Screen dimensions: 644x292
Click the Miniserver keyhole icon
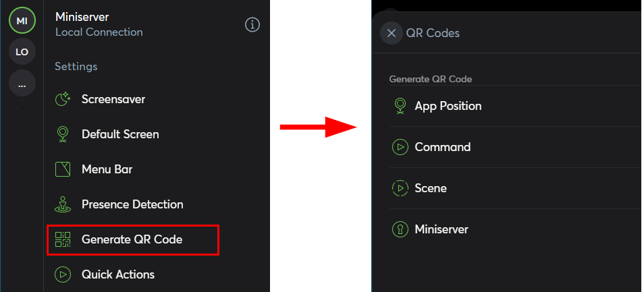[x=400, y=229]
